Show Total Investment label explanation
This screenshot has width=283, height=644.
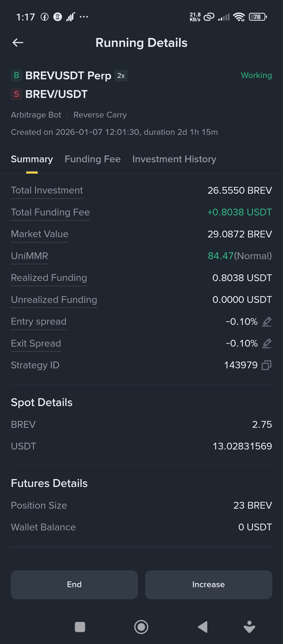47,190
